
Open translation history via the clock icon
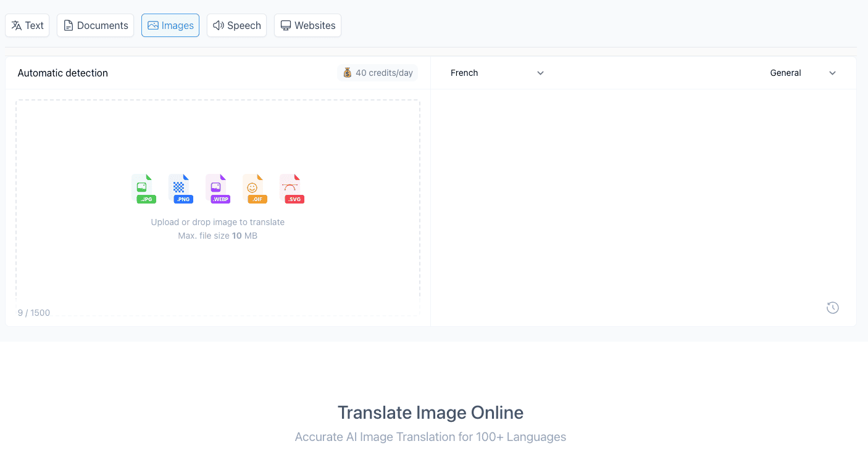[832, 307]
